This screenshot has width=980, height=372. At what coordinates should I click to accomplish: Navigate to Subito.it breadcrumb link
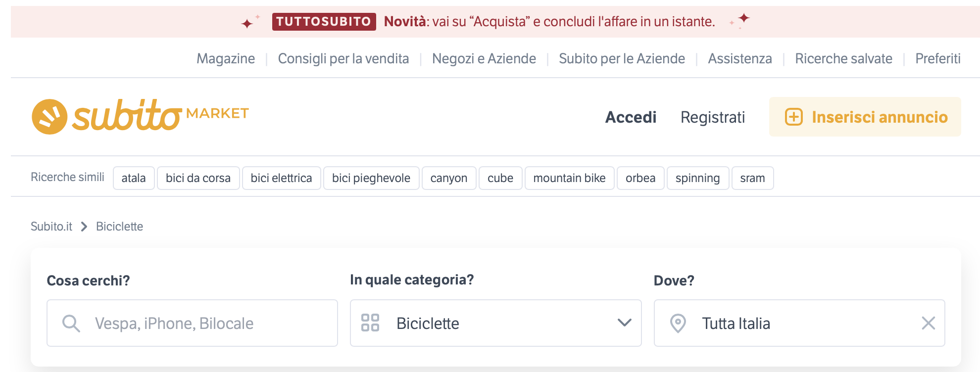(51, 227)
